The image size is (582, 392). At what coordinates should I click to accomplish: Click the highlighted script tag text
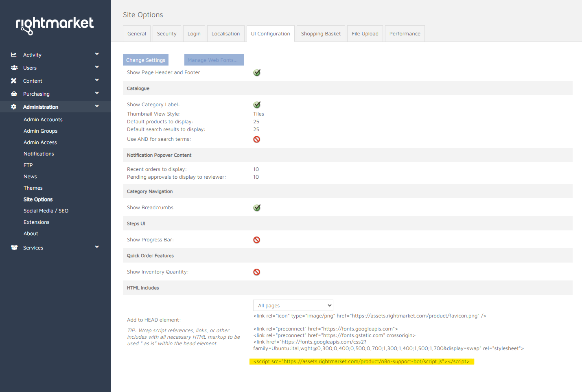[361, 361]
